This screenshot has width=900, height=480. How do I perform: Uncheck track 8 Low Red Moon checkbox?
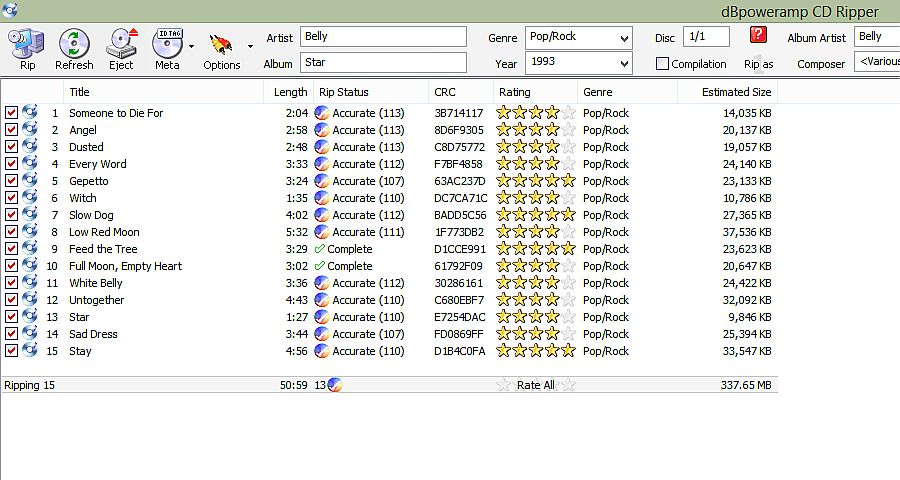tap(11, 231)
